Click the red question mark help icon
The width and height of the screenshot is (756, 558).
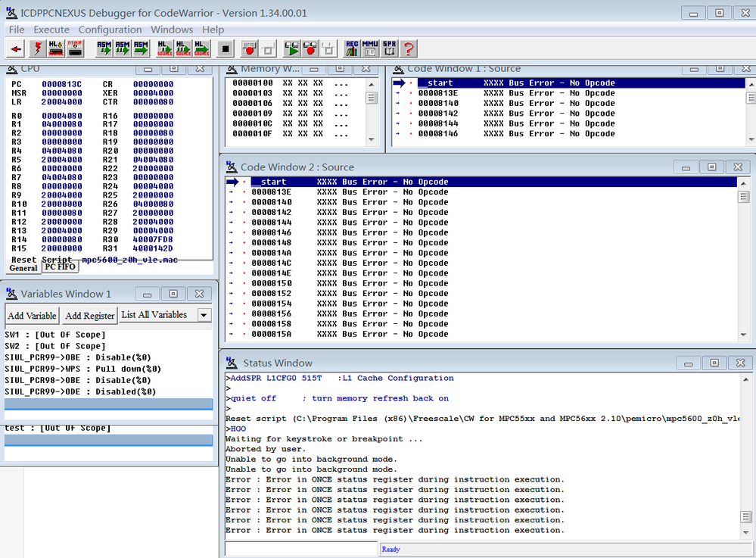(408, 48)
